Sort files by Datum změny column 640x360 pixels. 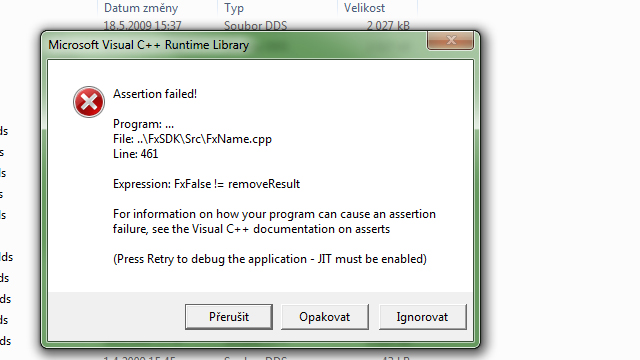[x=141, y=8]
